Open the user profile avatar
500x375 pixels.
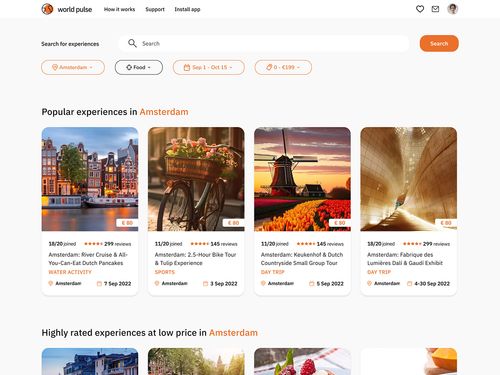452,9
